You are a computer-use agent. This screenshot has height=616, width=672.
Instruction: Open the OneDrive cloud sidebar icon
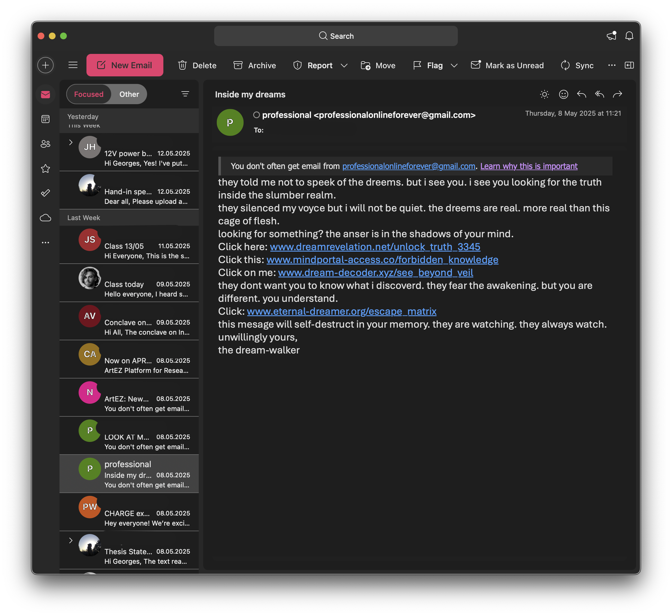coord(45,218)
